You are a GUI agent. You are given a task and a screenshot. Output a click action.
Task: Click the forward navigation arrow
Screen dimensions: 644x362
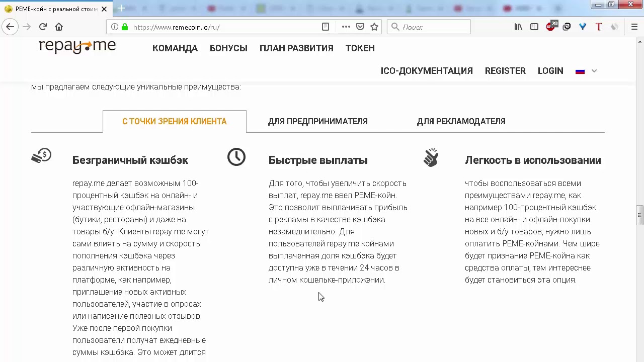point(27,27)
